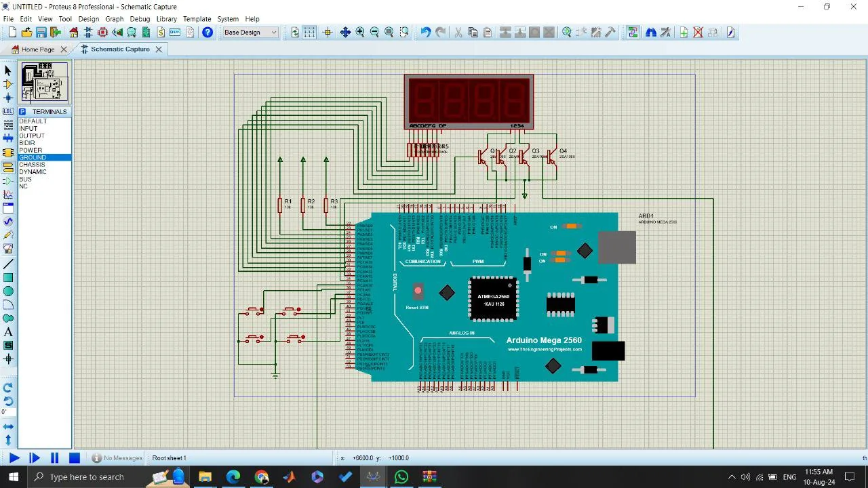Switch to the Home Page tab
Screen dimensions: 868x488
pyautogui.click(x=37, y=49)
